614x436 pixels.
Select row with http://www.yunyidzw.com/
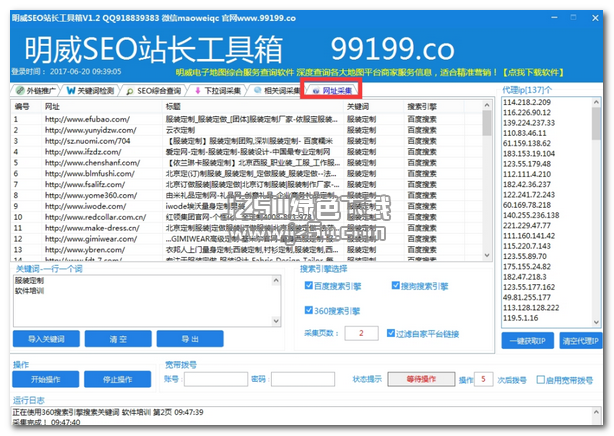[x=247, y=130]
